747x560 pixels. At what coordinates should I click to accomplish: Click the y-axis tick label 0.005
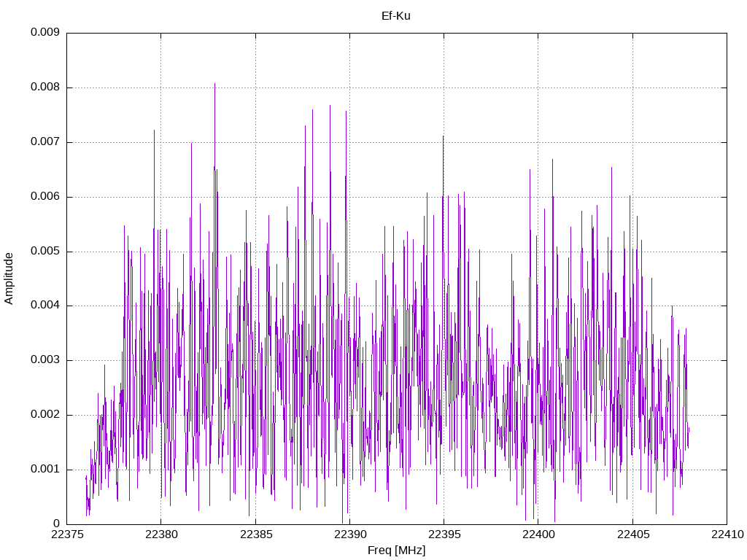pyautogui.click(x=45, y=251)
